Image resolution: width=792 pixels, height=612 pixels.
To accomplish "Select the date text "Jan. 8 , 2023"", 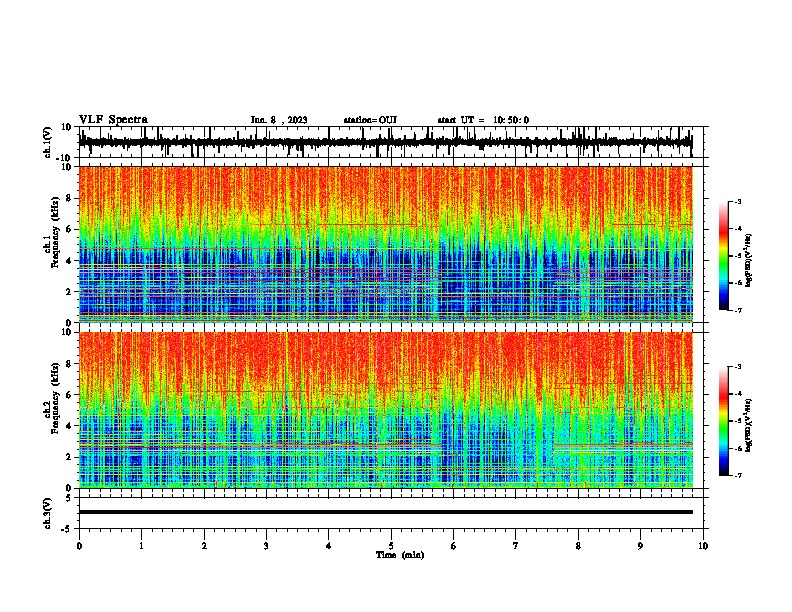I will pos(279,120).
